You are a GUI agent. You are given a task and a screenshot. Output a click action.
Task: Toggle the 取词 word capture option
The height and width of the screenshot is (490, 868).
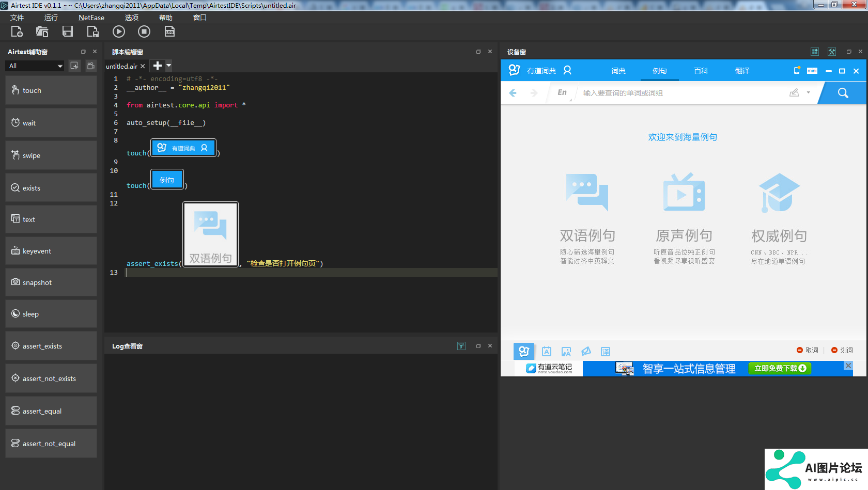808,350
